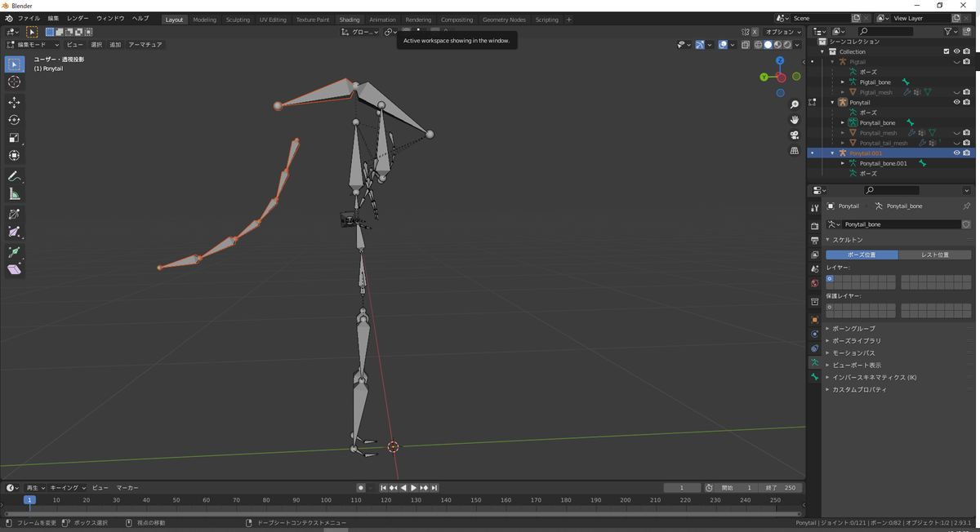This screenshot has width=980, height=532.
Task: Select the Cursor tool in the toolbar
Action: (x=15, y=82)
